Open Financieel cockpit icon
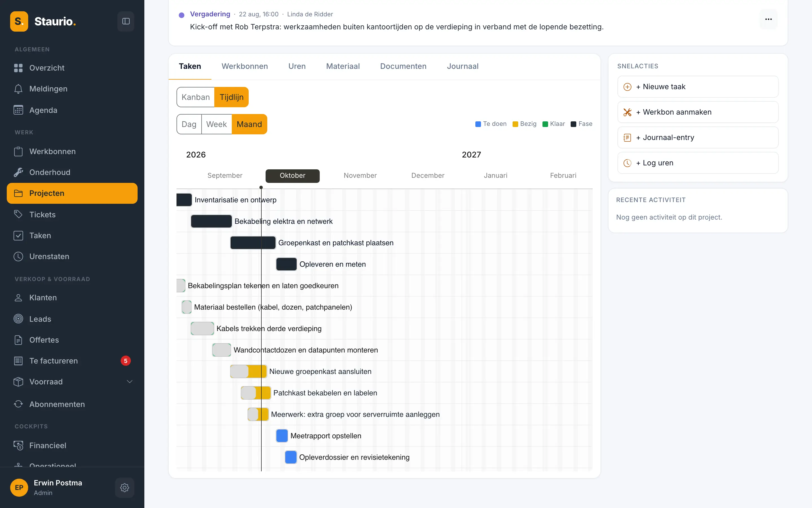812x508 pixels. pyautogui.click(x=18, y=445)
